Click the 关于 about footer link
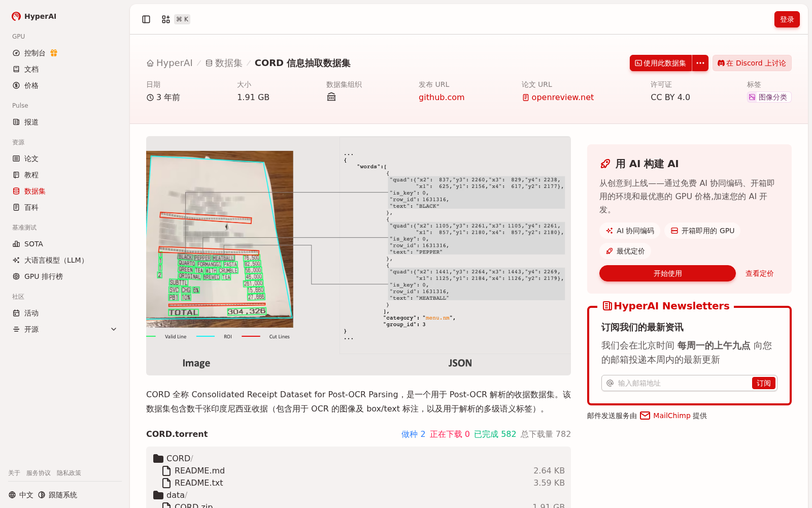This screenshot has height=508, width=812. pyautogui.click(x=14, y=473)
